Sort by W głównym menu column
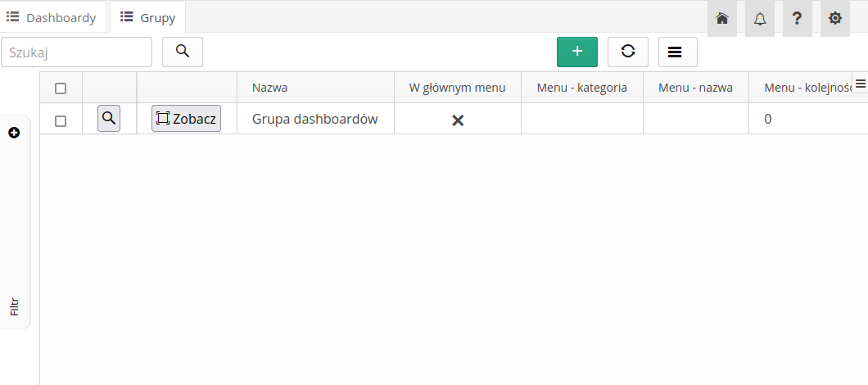 pos(457,88)
